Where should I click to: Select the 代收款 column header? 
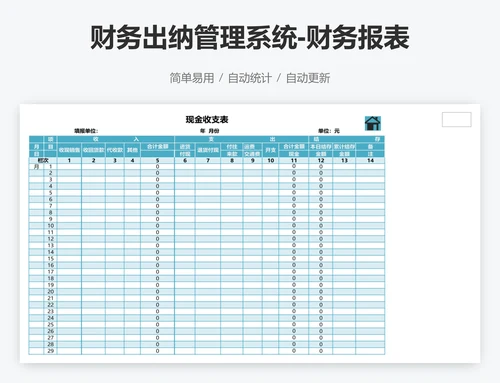[x=115, y=150]
